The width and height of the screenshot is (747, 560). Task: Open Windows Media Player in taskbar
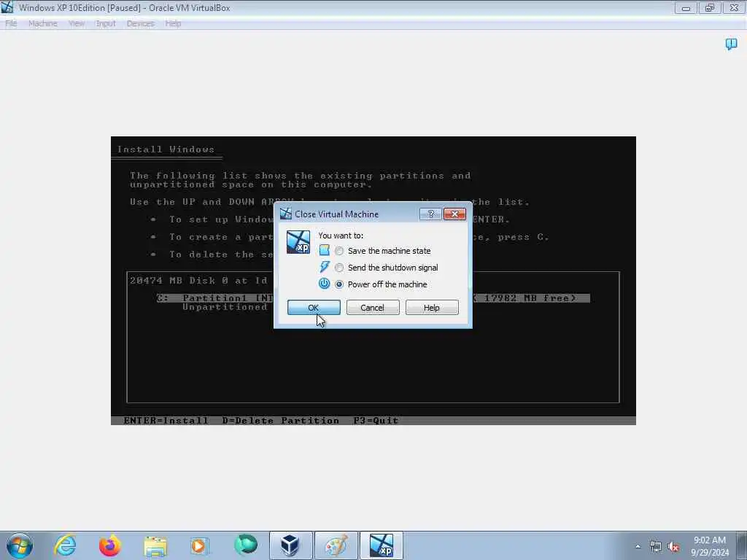[199, 545]
